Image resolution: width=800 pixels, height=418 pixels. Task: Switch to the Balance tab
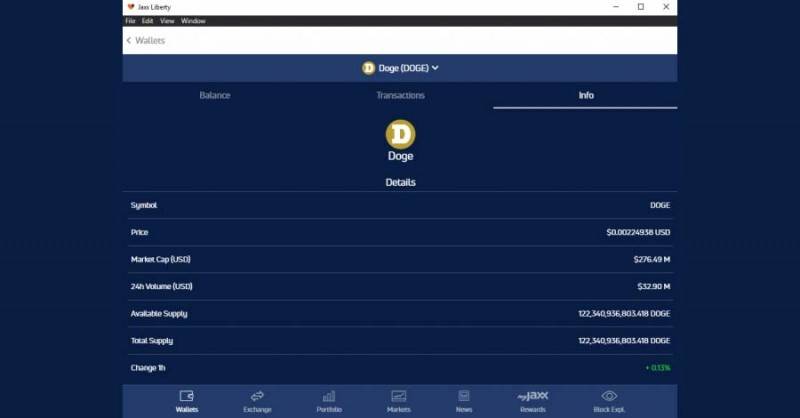(215, 95)
